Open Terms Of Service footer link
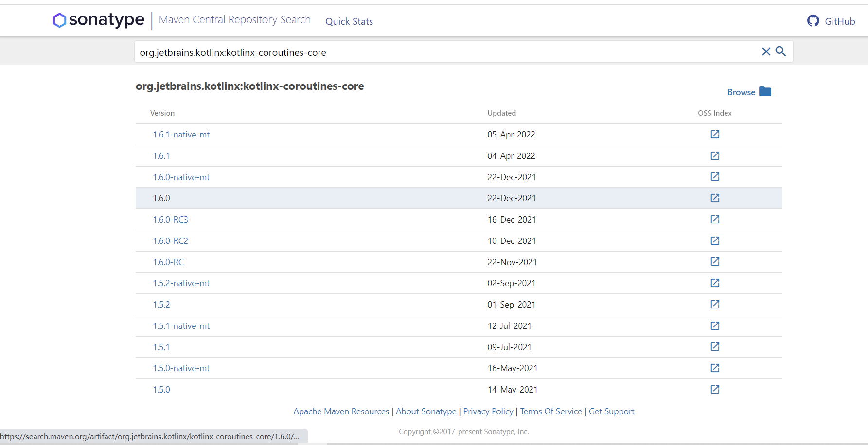868x445 pixels. (551, 411)
